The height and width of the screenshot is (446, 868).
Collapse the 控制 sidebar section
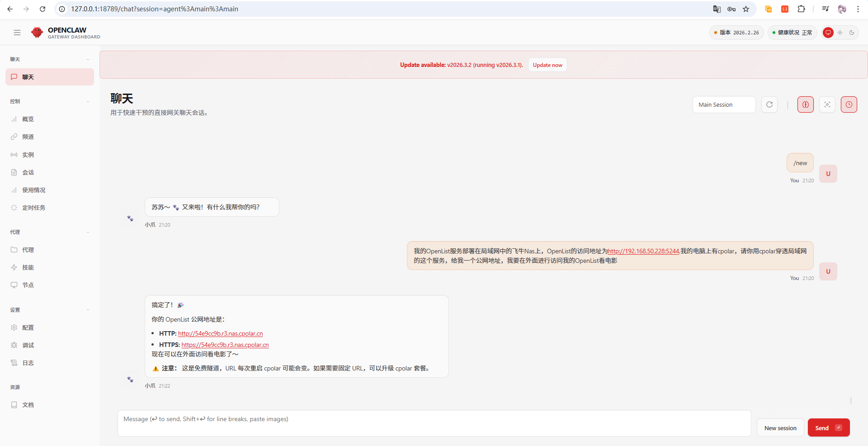tap(88, 102)
